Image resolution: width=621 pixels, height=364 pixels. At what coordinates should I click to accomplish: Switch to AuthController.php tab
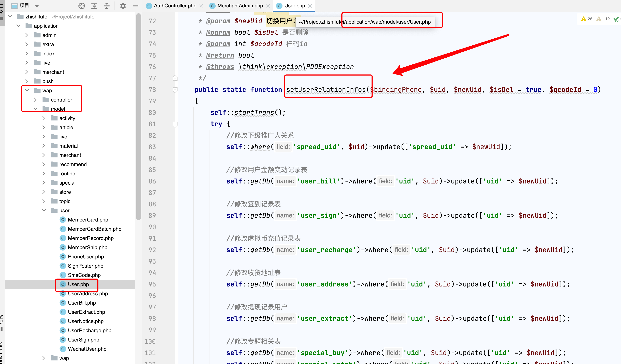point(175,6)
